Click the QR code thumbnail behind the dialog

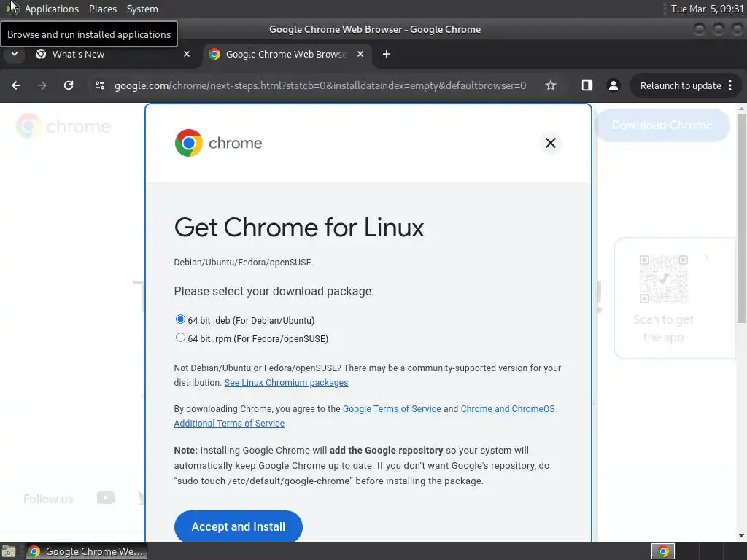pos(664,279)
